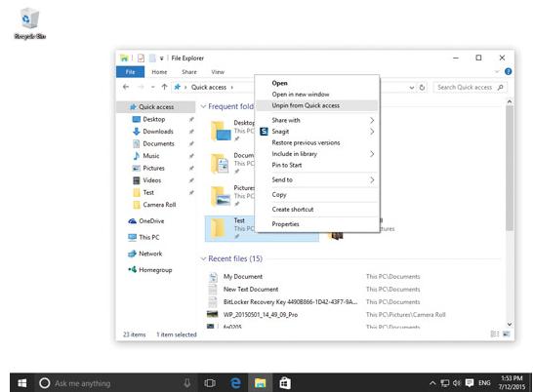
Task: Click the Refresh button in address bar
Action: pyautogui.click(x=422, y=88)
